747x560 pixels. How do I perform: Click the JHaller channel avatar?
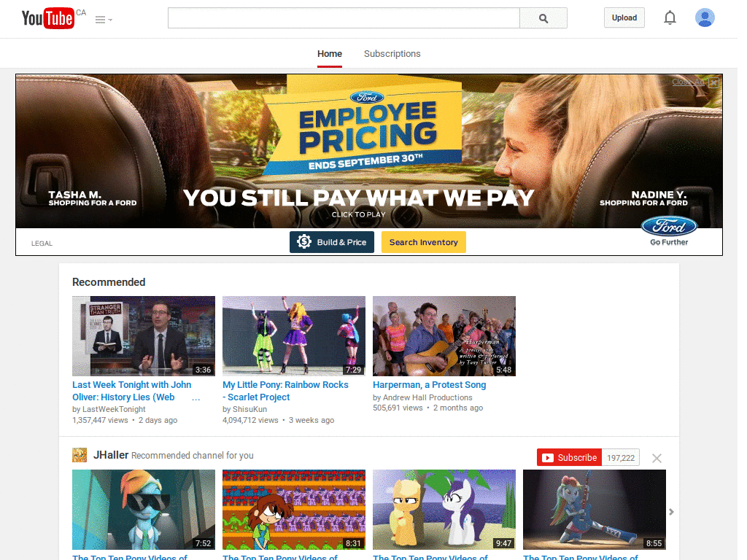[80, 454]
